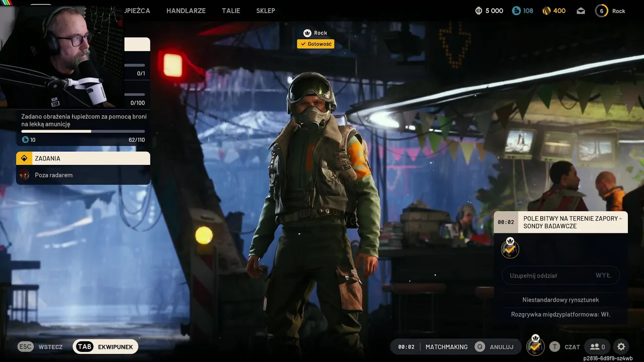Click the crown icon beside the Rock nameplate
The image size is (644, 362).
307,33
